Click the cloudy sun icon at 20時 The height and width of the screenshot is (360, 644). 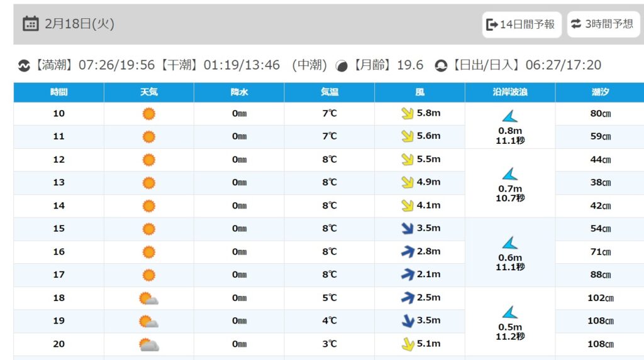[x=149, y=344]
